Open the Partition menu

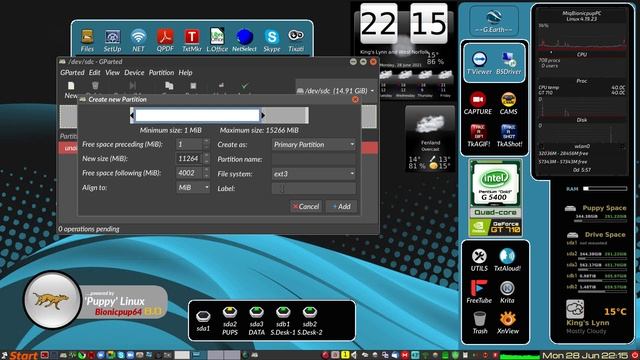point(161,73)
